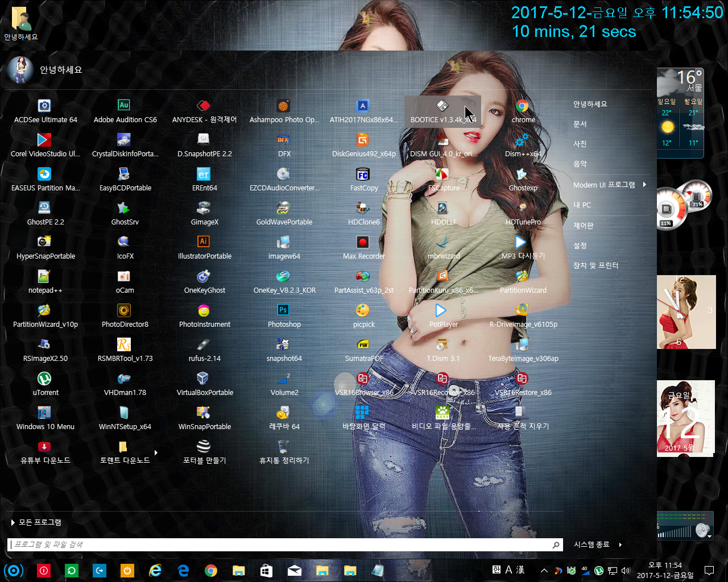This screenshot has height=582, width=728.
Task: Open PotPlayer
Action: [x=444, y=316]
